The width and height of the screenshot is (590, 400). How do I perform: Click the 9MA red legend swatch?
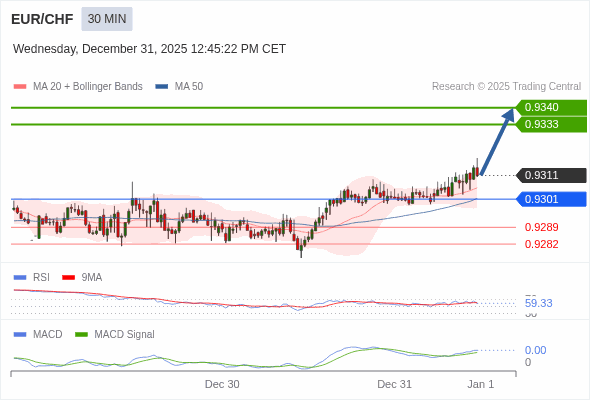(x=68, y=278)
